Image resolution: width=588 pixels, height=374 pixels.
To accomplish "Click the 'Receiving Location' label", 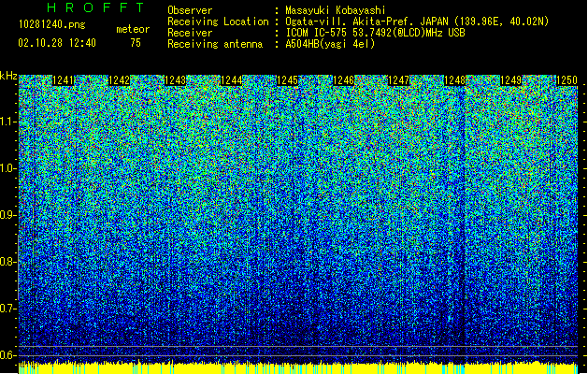I will click(218, 22).
